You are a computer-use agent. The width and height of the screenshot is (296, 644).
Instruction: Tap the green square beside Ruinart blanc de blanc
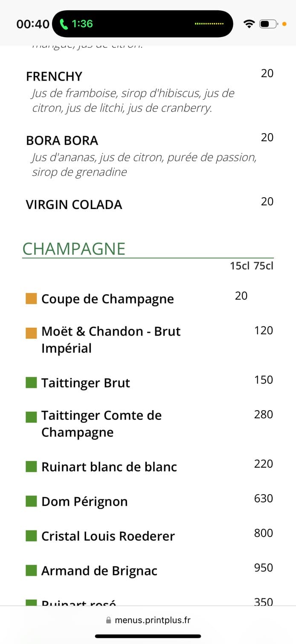(x=31, y=466)
